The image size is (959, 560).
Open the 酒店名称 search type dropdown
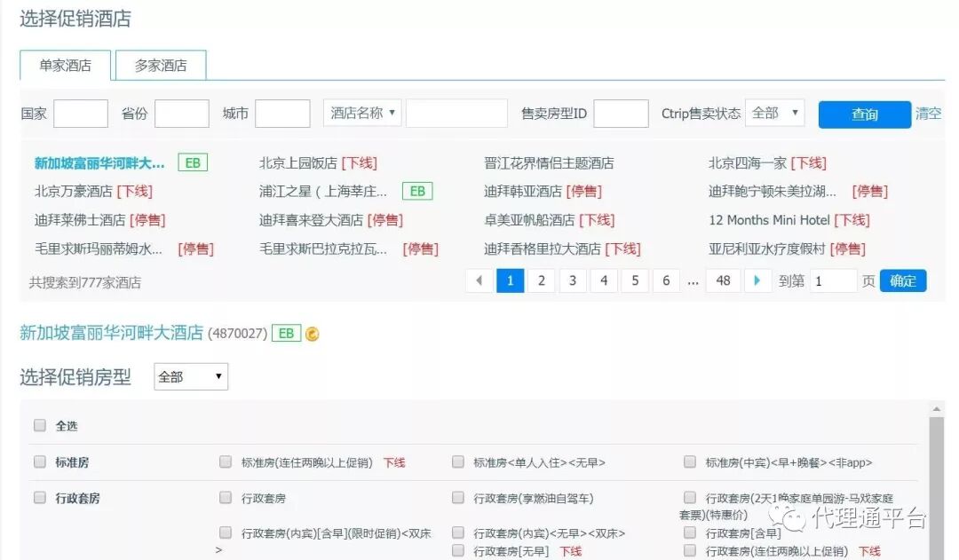click(x=362, y=113)
